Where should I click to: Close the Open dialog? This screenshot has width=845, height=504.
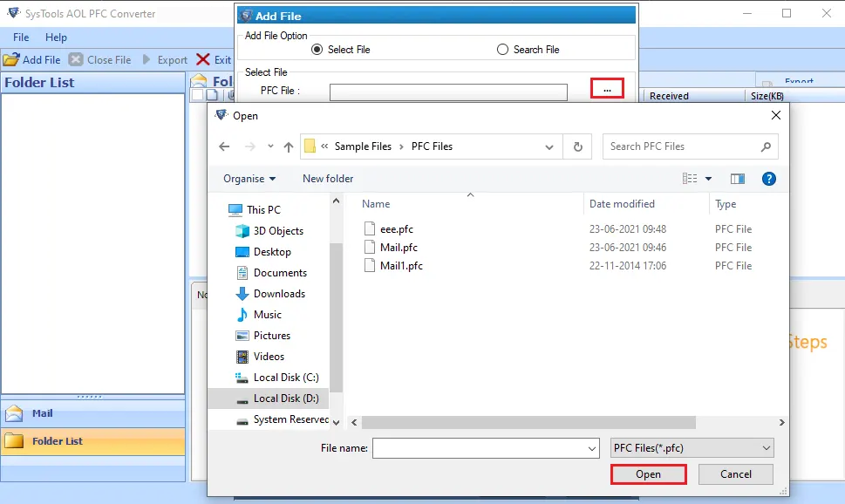(x=775, y=115)
